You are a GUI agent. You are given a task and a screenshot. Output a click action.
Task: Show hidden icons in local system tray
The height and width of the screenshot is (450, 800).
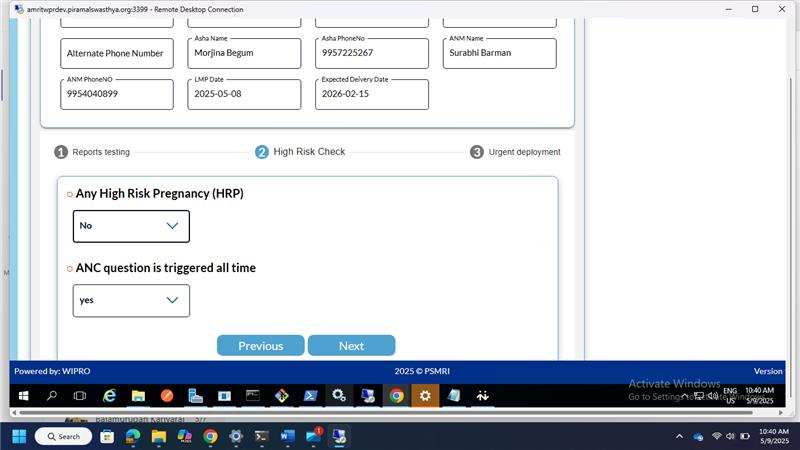pos(679,436)
